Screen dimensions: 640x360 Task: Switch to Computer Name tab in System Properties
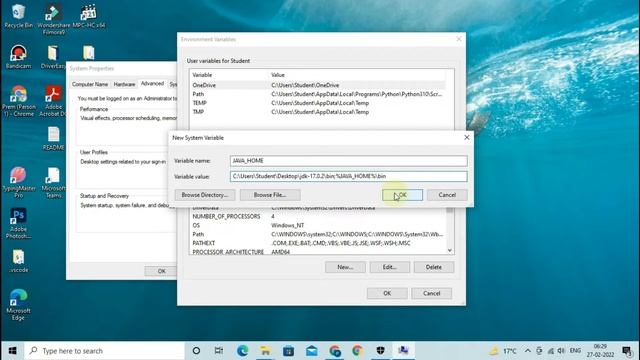pyautogui.click(x=90, y=84)
